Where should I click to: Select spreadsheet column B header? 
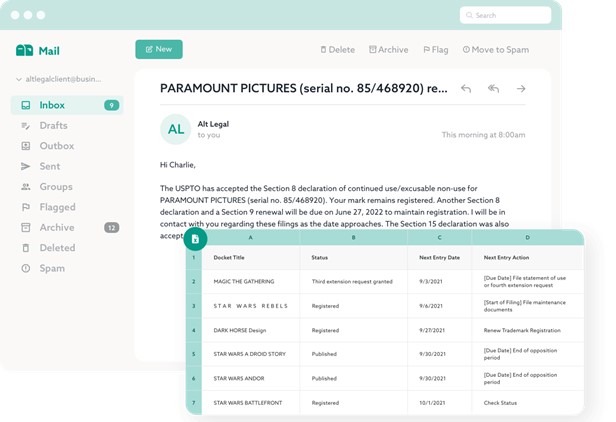click(x=353, y=237)
